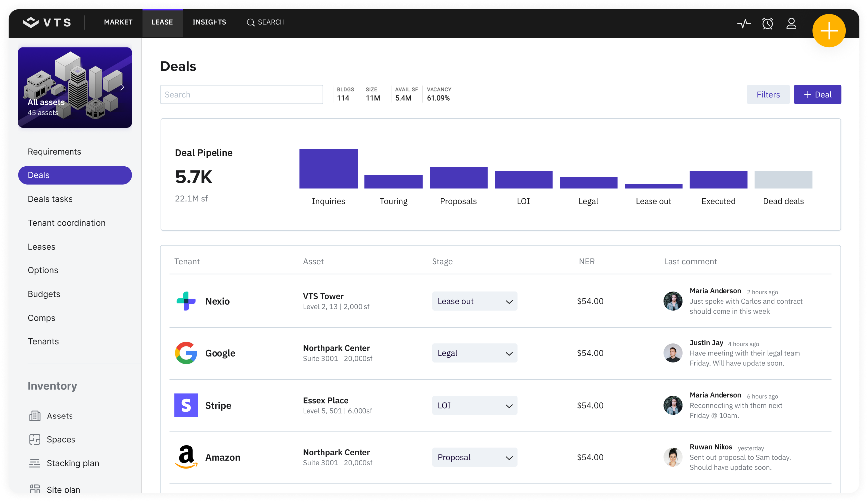Click the add Deal button
Viewport: 868px width, 502px height.
click(x=817, y=95)
